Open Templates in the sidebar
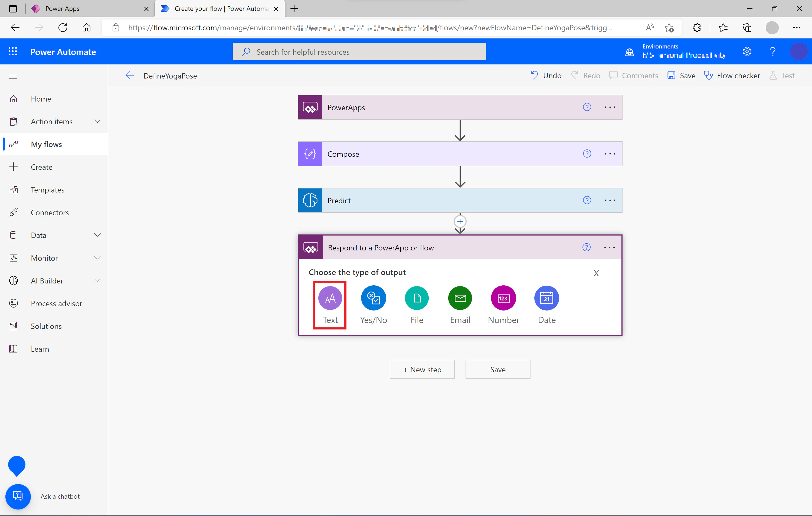 point(54,190)
